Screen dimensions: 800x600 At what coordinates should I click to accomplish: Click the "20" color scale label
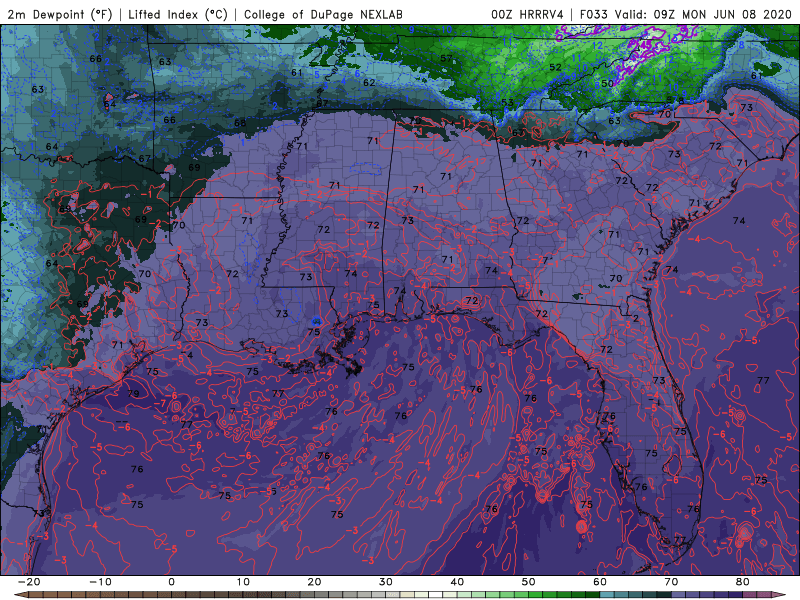(314, 582)
